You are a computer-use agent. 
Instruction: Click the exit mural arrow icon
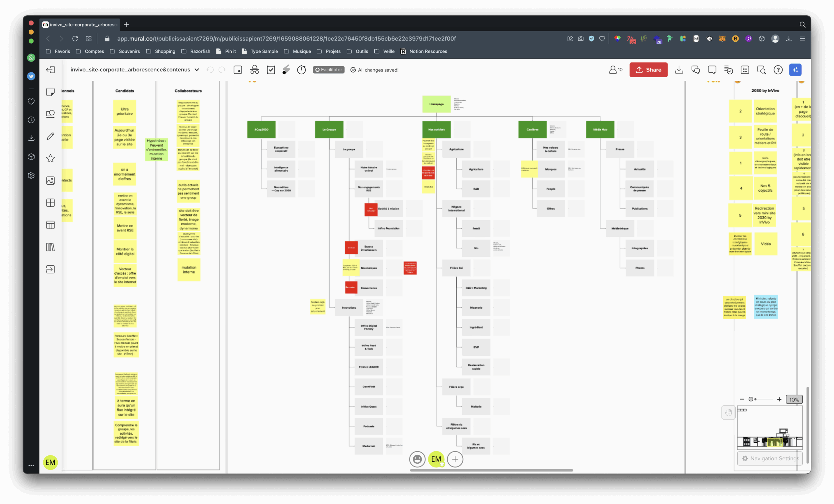coord(50,70)
